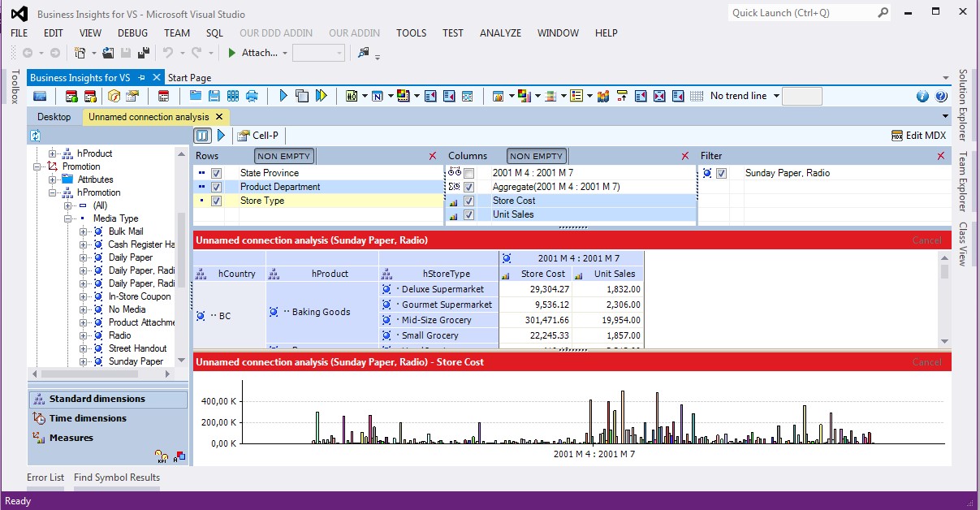Check the 2001 M 4 : 2001 M 7 checkbox

click(x=468, y=173)
